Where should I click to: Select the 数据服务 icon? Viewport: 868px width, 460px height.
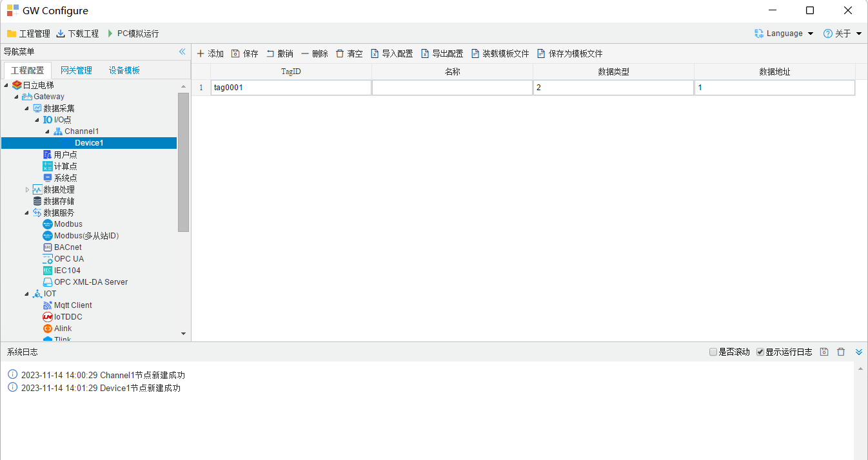tap(37, 213)
